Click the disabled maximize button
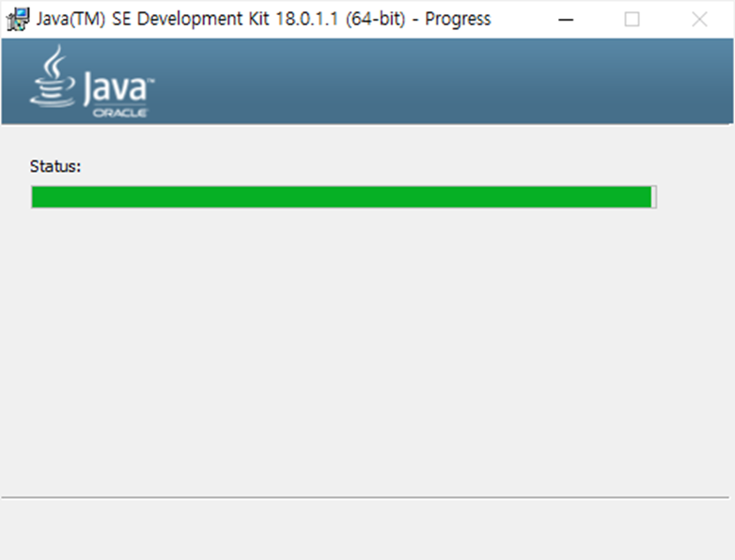 tap(632, 20)
